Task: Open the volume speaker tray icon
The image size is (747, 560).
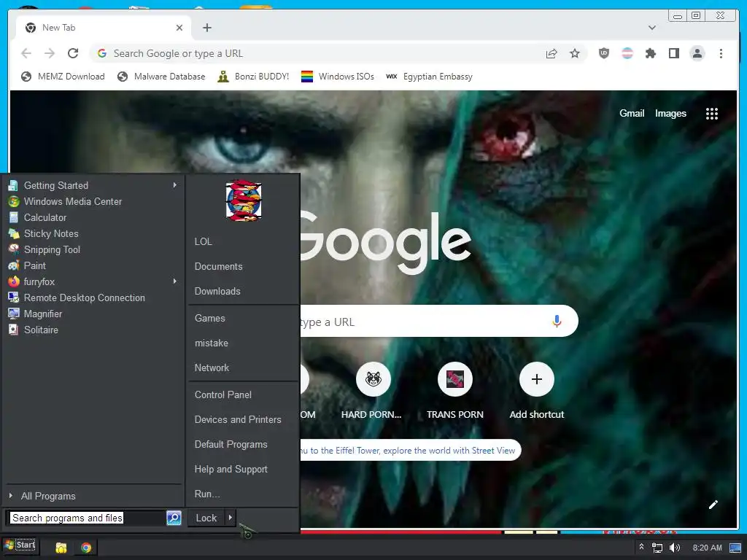Action: click(675, 548)
